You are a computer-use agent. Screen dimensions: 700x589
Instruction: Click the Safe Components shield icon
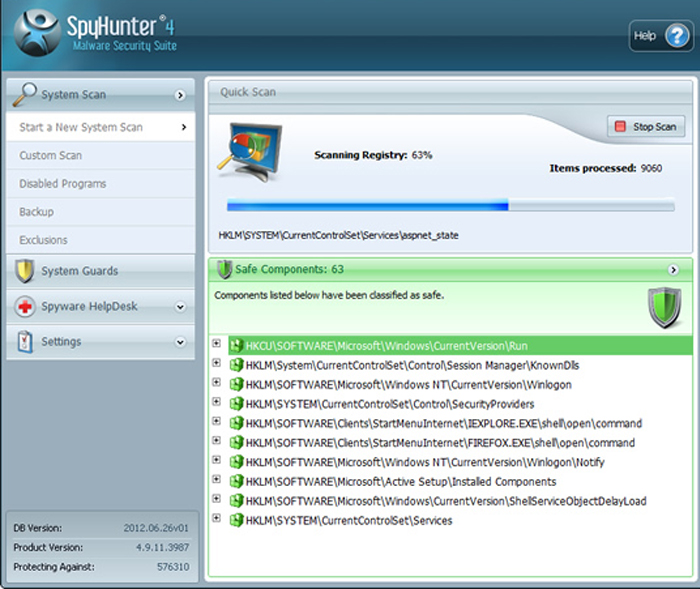[x=225, y=269]
